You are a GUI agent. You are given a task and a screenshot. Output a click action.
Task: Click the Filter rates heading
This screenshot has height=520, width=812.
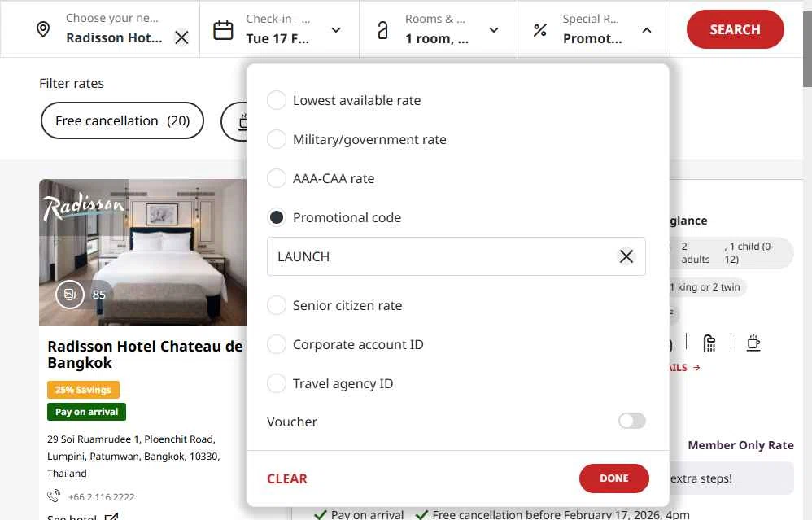72,83
